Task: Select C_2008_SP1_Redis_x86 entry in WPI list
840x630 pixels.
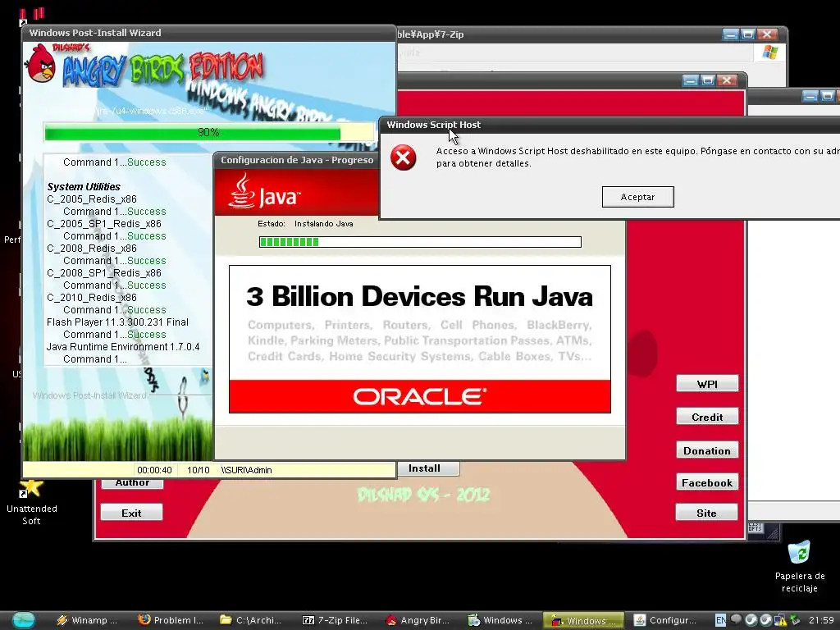Action: coord(104,272)
